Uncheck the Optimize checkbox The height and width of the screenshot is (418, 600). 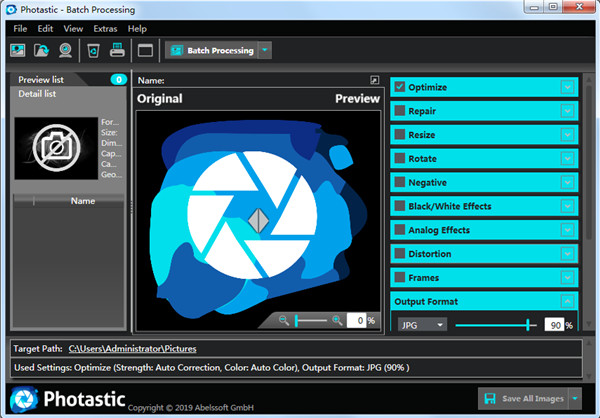click(x=400, y=87)
